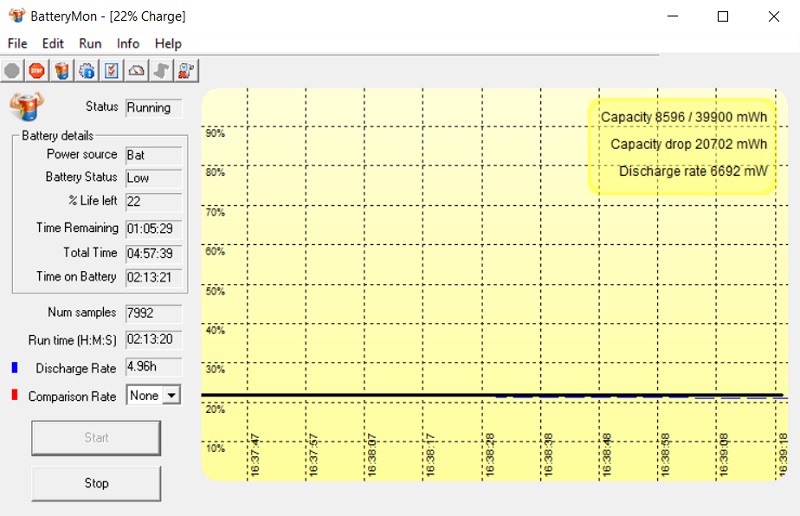Click the red Comparison Rate color marker
Screen dimensions: 800x516
[x=14, y=396]
